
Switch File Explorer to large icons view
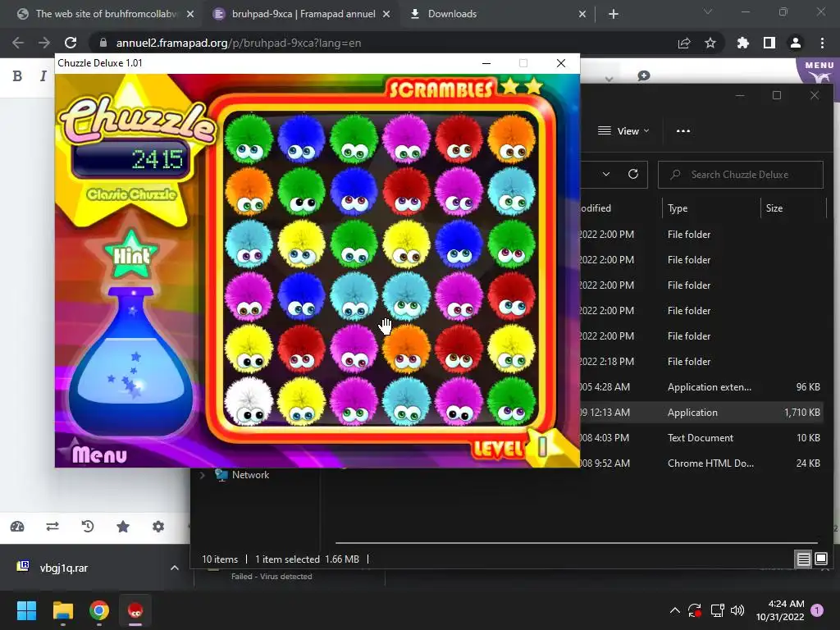(x=820, y=559)
